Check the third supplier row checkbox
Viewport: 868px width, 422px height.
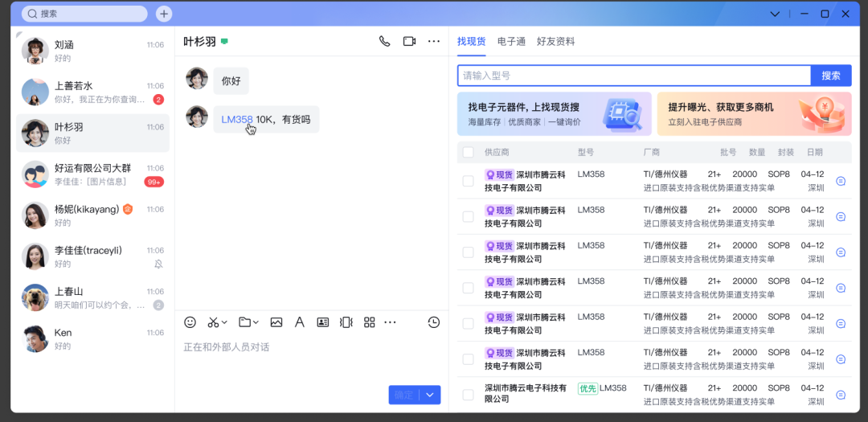coord(469,252)
